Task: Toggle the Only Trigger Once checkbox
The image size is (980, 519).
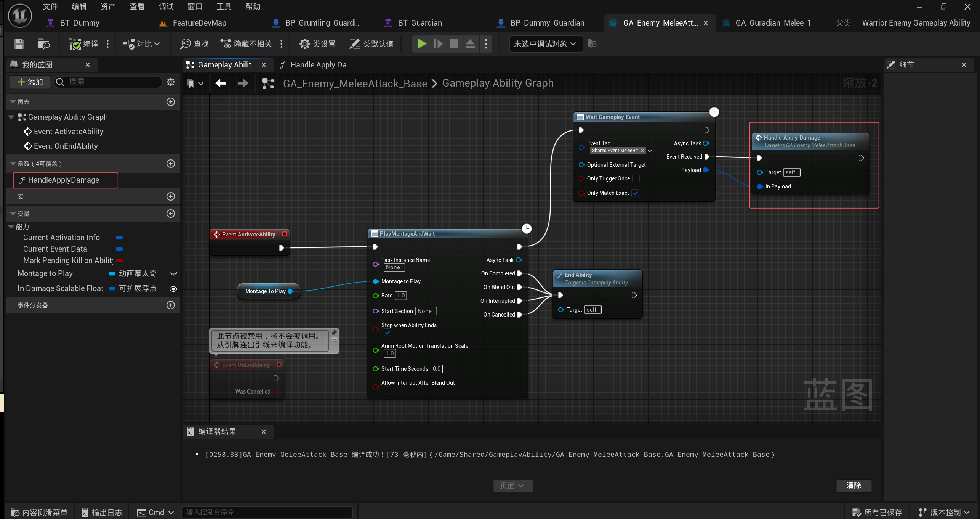Action: (636, 178)
